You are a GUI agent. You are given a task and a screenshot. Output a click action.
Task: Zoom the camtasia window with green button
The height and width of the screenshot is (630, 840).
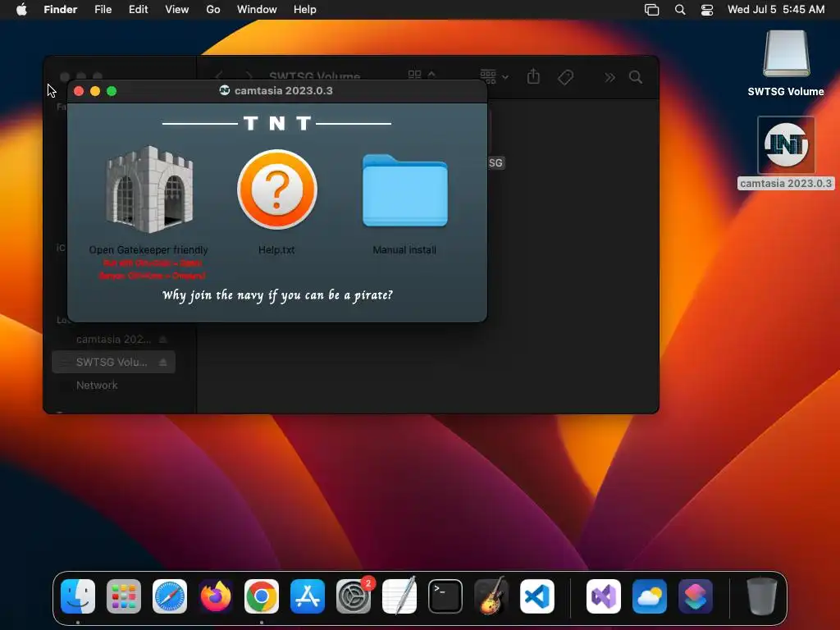(x=112, y=91)
